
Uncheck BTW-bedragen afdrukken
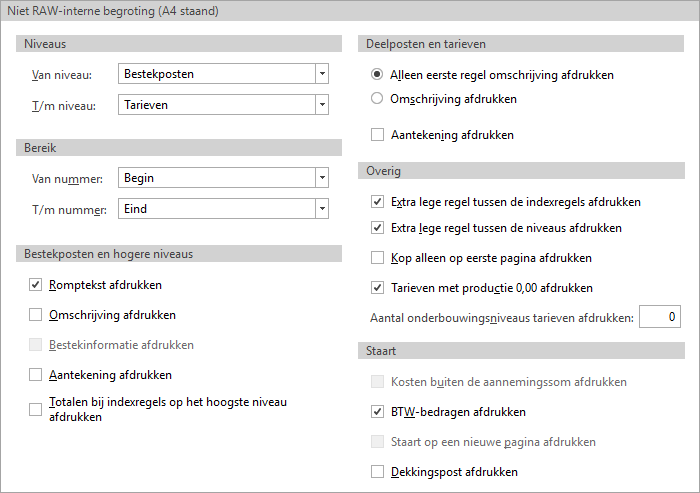pyautogui.click(x=377, y=411)
